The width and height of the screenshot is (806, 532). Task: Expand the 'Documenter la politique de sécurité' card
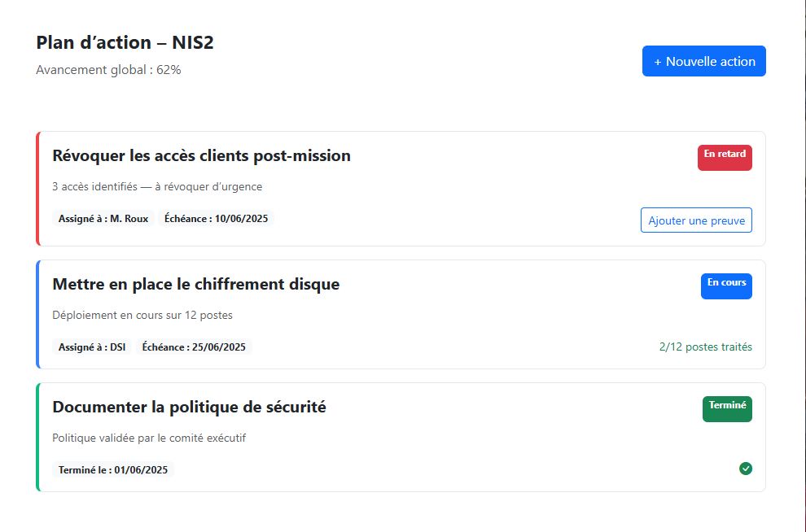pos(189,407)
